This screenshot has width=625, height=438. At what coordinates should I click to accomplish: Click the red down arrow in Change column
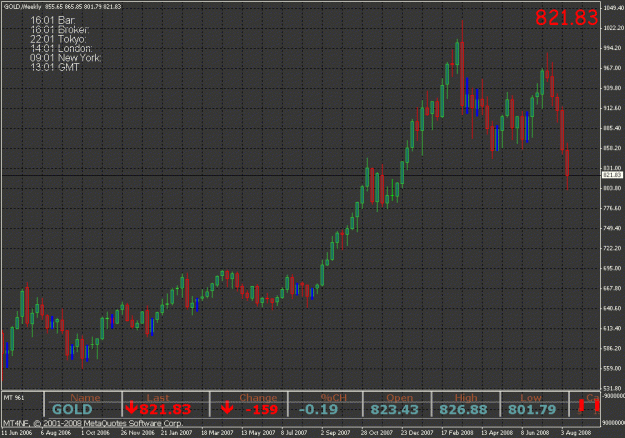[x=227, y=408]
